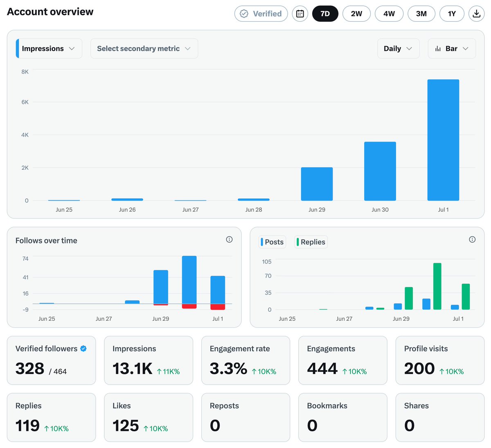Click the tallest green replies bar
This screenshot has height=448, width=491.
tap(437, 286)
